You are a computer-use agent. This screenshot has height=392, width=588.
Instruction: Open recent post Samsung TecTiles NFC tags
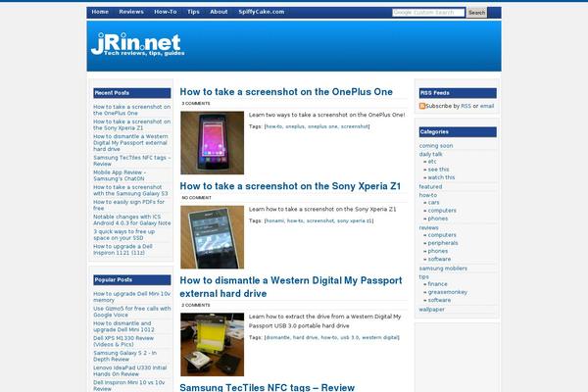131,161
